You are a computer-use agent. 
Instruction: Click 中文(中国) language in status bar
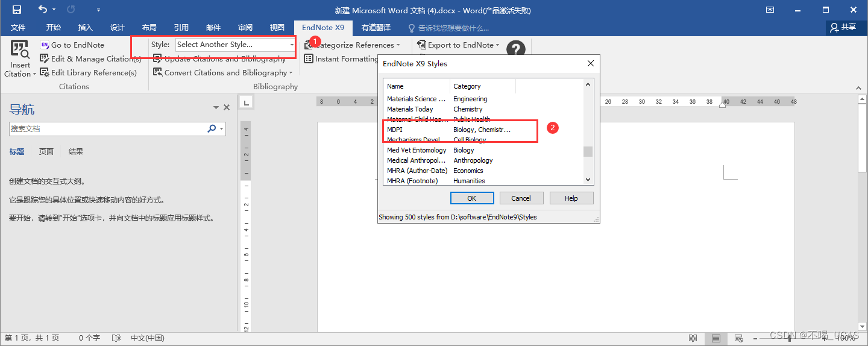pos(147,339)
